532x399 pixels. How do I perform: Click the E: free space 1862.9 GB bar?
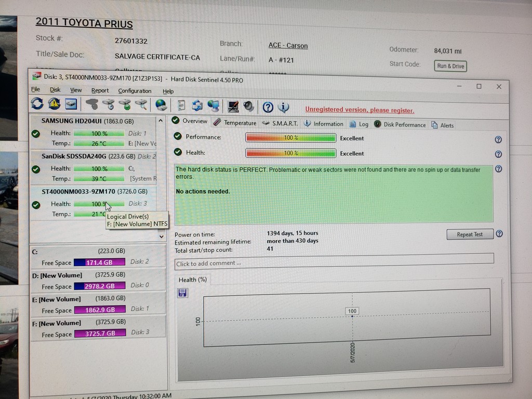(100, 310)
